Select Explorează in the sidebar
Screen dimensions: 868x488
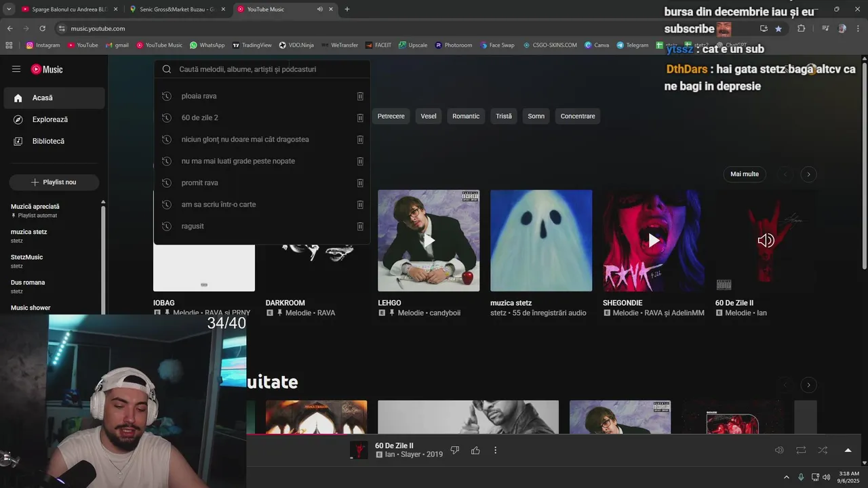(54, 119)
